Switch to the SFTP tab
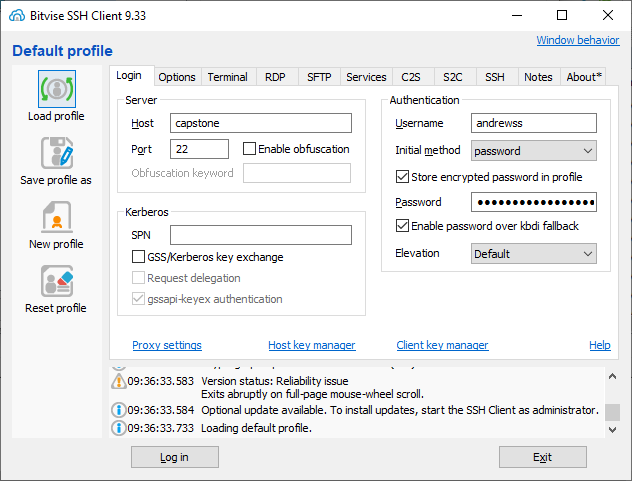632x481 pixels. tap(319, 77)
